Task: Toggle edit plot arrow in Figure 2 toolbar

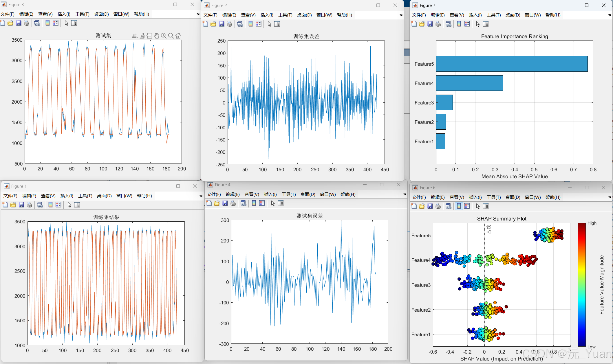Action: tap(269, 24)
